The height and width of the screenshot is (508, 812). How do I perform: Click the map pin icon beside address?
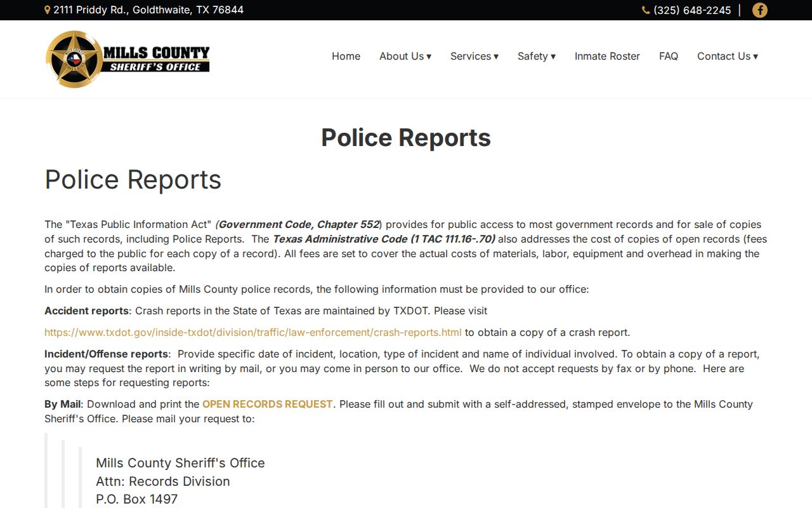(x=48, y=10)
